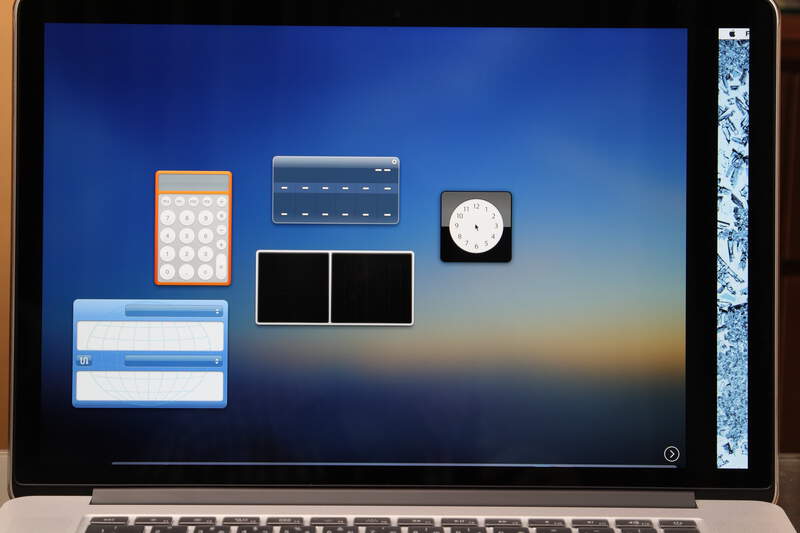Click the analog clock widget
Screen dimensions: 800x533
point(476,226)
